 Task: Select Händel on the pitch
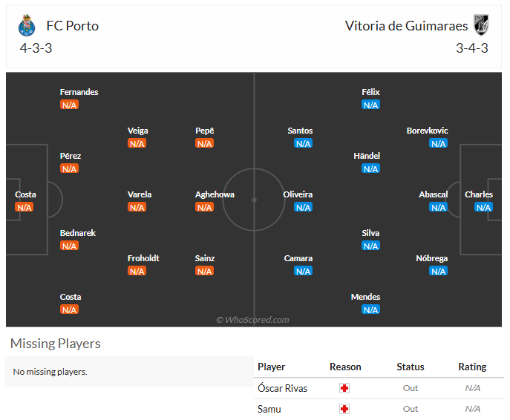tap(367, 156)
